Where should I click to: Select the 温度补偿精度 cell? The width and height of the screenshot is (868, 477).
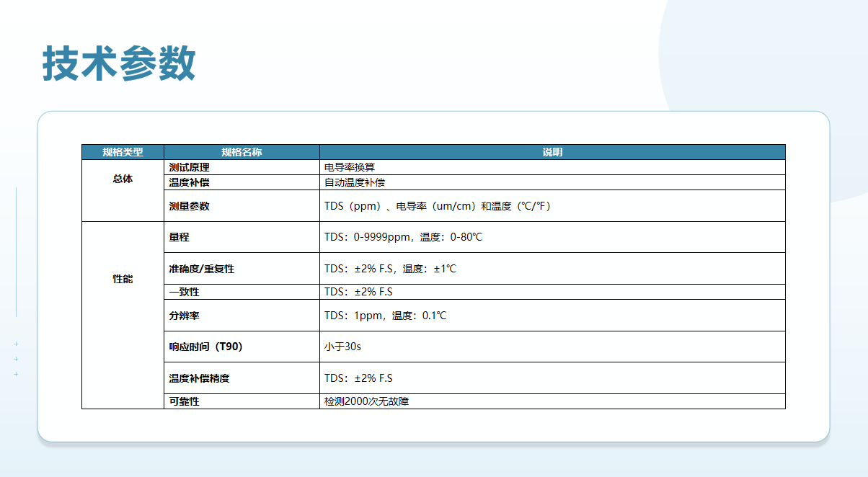(242, 378)
